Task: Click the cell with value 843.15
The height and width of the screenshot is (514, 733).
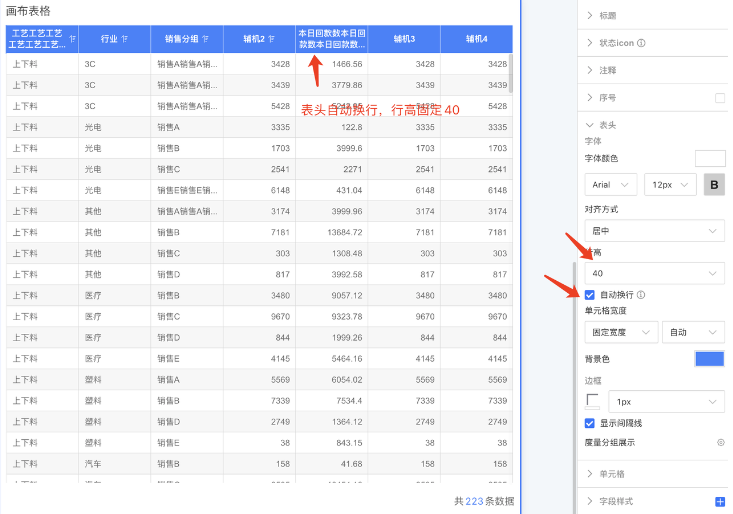Action: coord(332,443)
